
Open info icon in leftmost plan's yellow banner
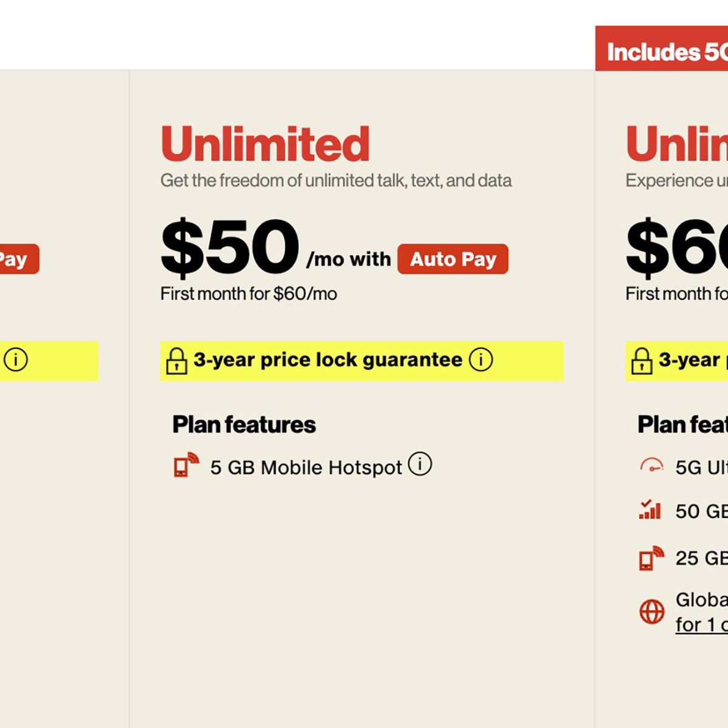[x=16, y=360]
